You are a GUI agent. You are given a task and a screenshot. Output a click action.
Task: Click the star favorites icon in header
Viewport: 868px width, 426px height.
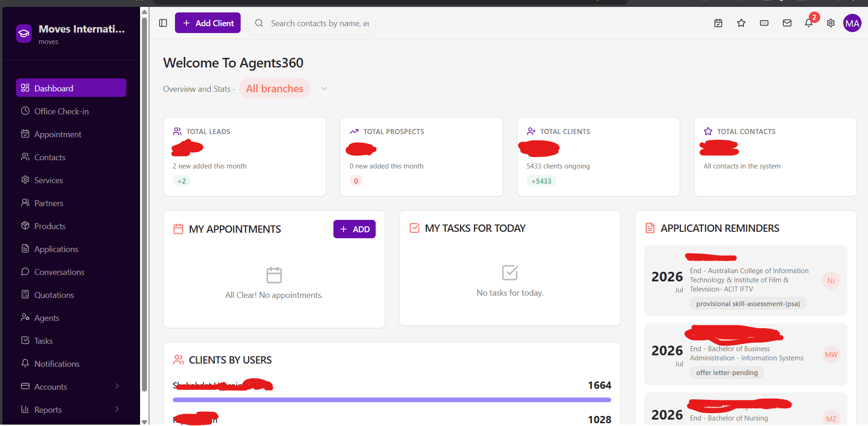(741, 23)
